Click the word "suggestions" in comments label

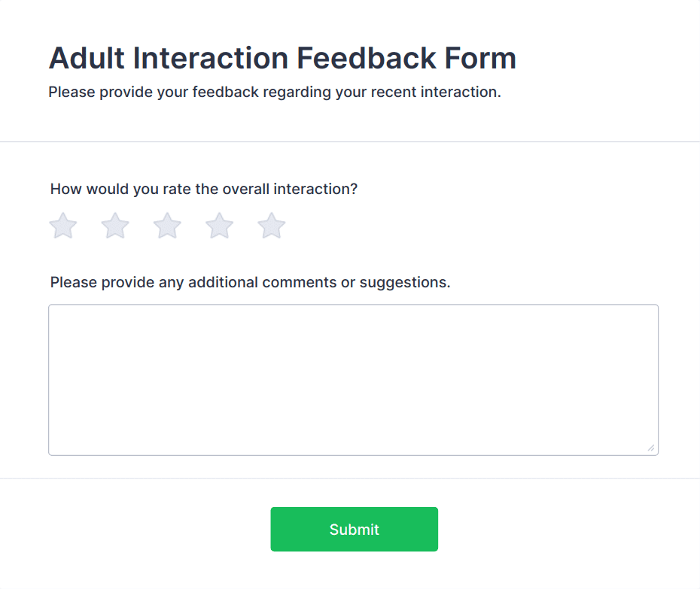coord(405,283)
